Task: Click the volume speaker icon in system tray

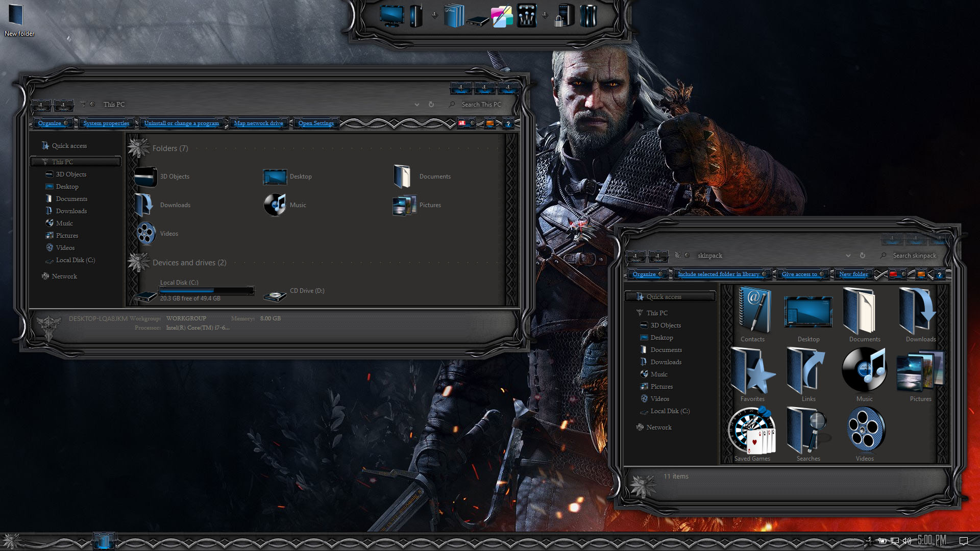Action: tap(906, 541)
